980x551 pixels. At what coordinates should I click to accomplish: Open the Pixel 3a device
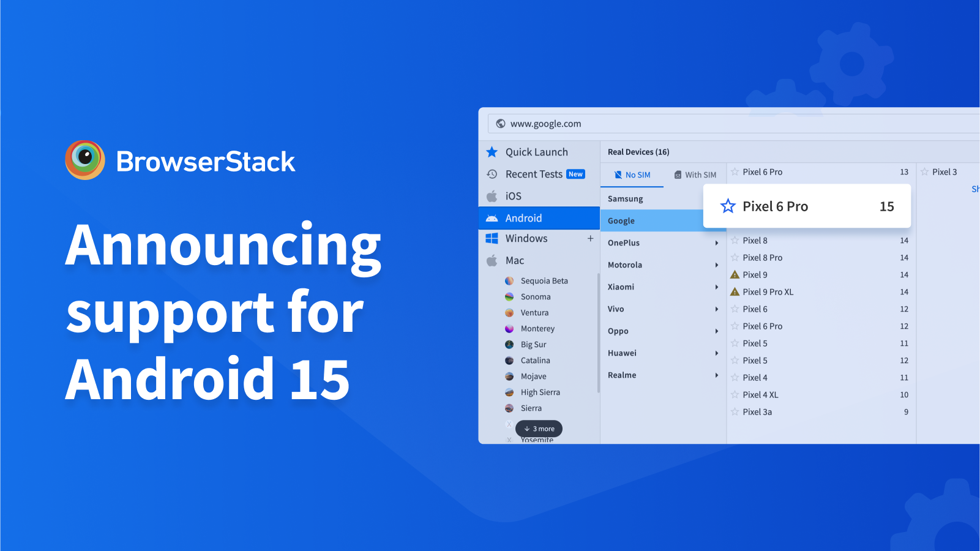(757, 412)
